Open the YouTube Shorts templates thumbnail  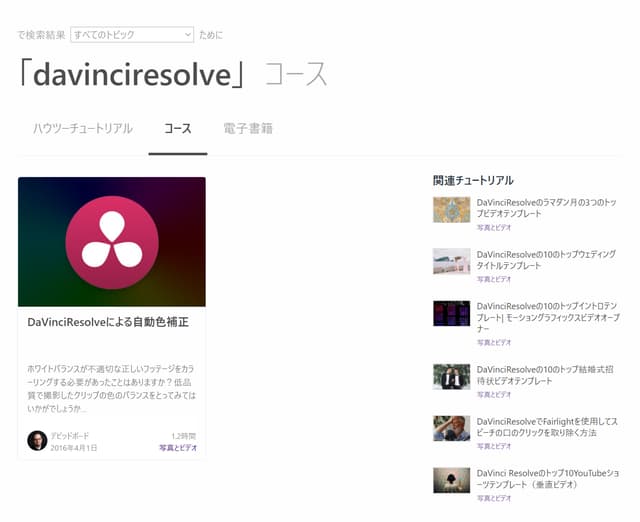[451, 480]
